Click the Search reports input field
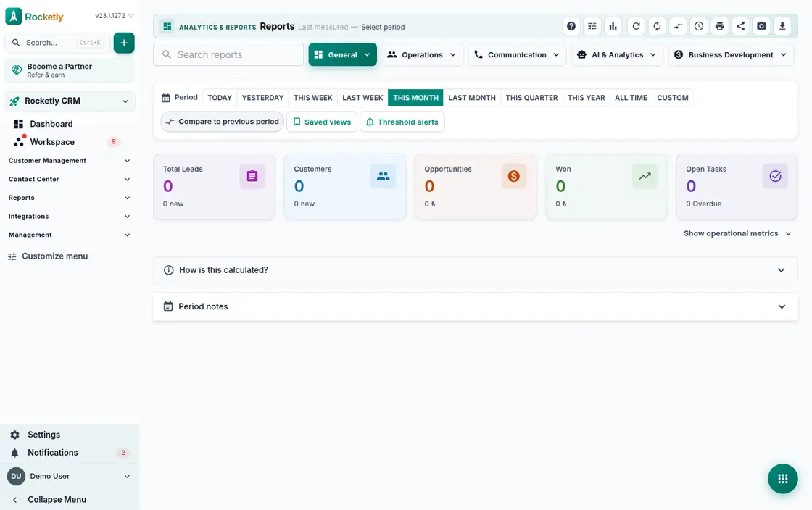This screenshot has height=510, width=812. pos(228,55)
